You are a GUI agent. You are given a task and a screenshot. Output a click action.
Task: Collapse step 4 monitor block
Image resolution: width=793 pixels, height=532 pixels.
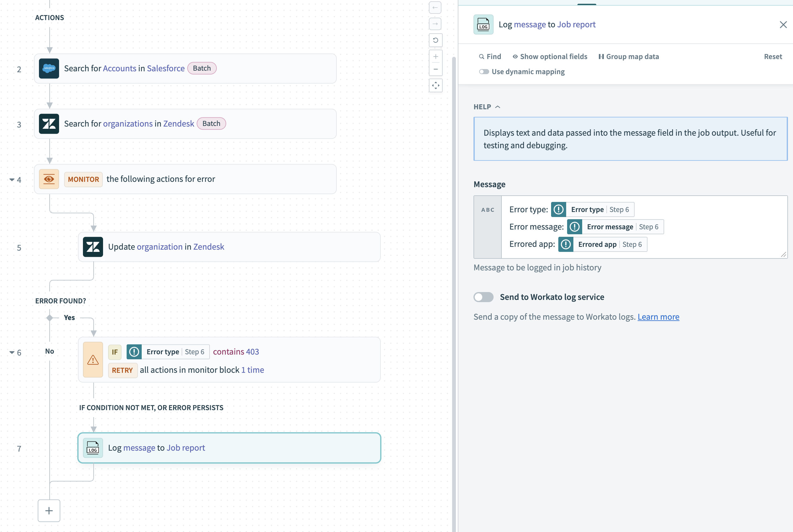click(x=11, y=180)
